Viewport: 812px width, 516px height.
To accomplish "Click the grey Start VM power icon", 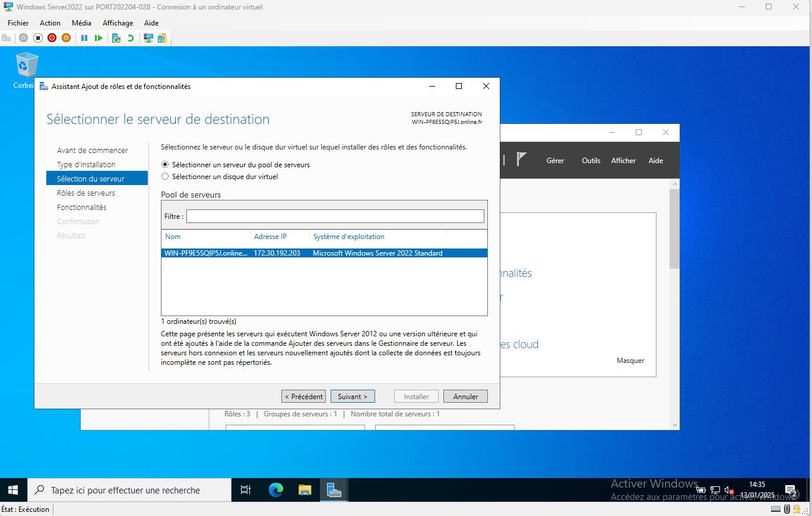I will [x=23, y=38].
